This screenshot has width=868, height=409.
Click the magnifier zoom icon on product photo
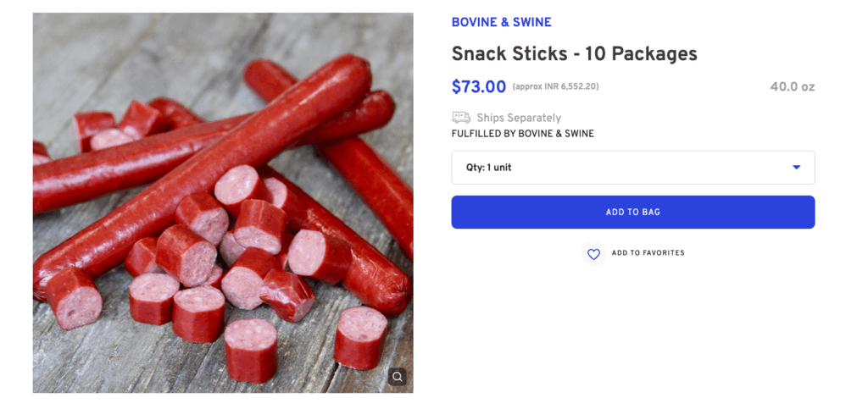(398, 376)
